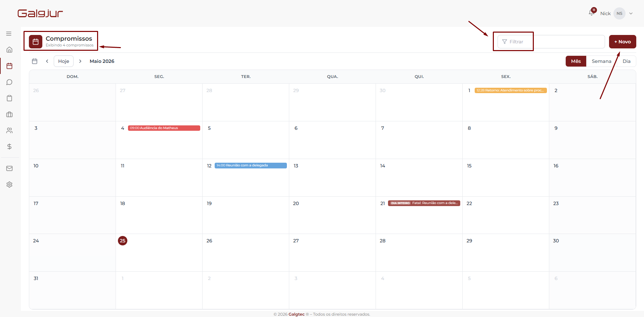Select day 10 in the calendar

pyautogui.click(x=36, y=166)
